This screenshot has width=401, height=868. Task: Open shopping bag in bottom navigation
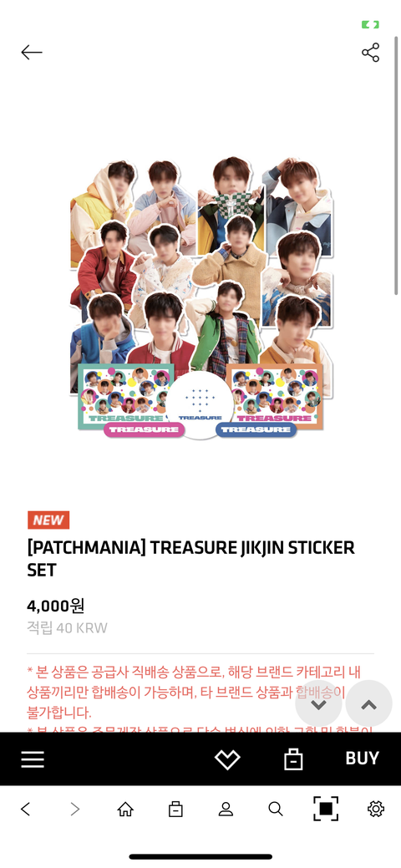click(x=175, y=809)
